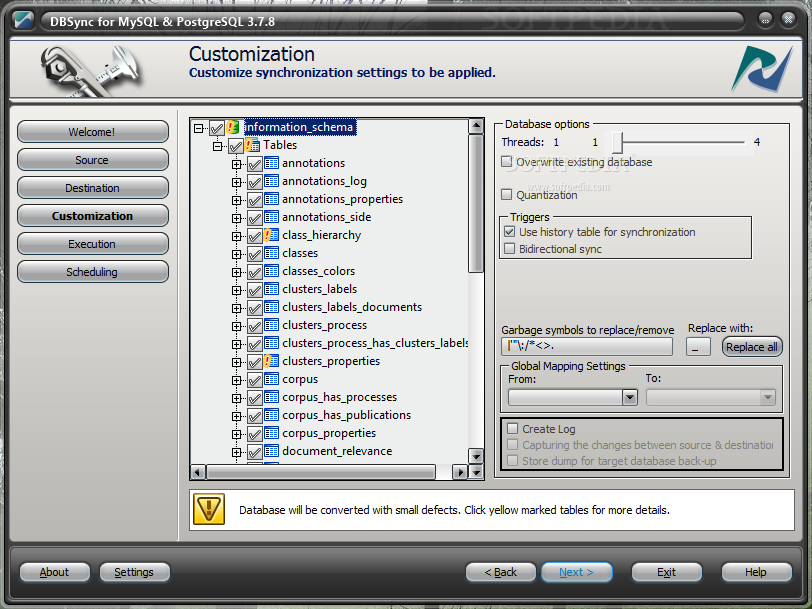Click the clusters_process_has_clusters_labels table icon
The height and width of the screenshot is (609, 812).
point(271,343)
